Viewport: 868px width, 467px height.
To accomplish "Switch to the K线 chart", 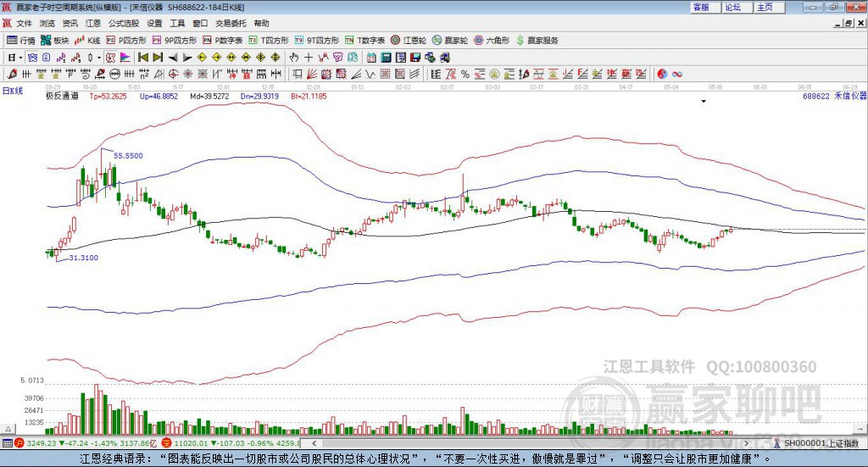I will [x=87, y=41].
